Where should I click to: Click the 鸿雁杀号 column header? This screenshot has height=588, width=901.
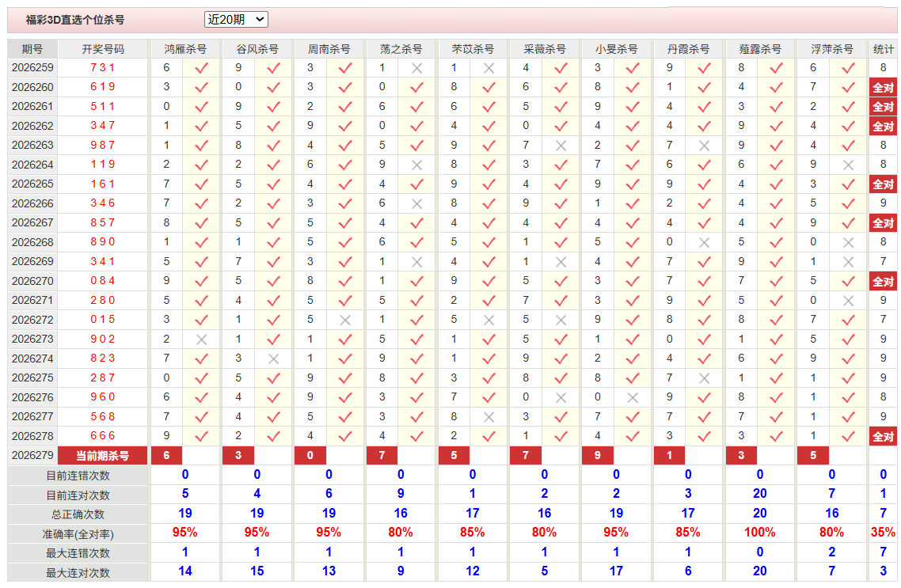pyautogui.click(x=185, y=49)
